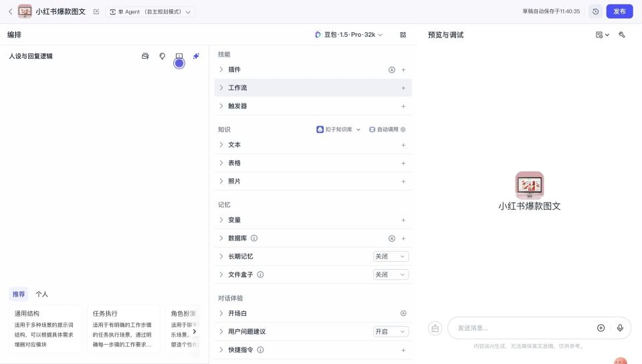Expand the 数据库 section
Image resolution: width=642 pixels, height=364 pixels.
pos(221,238)
